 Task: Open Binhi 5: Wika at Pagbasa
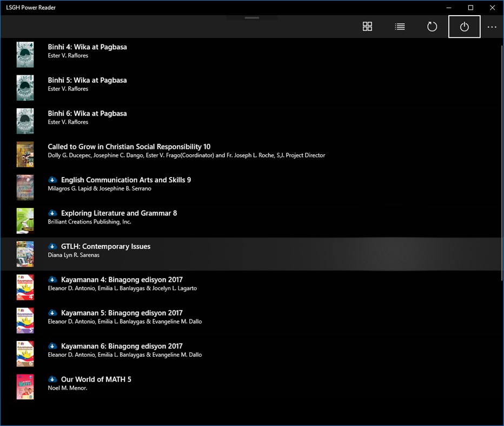coord(88,80)
